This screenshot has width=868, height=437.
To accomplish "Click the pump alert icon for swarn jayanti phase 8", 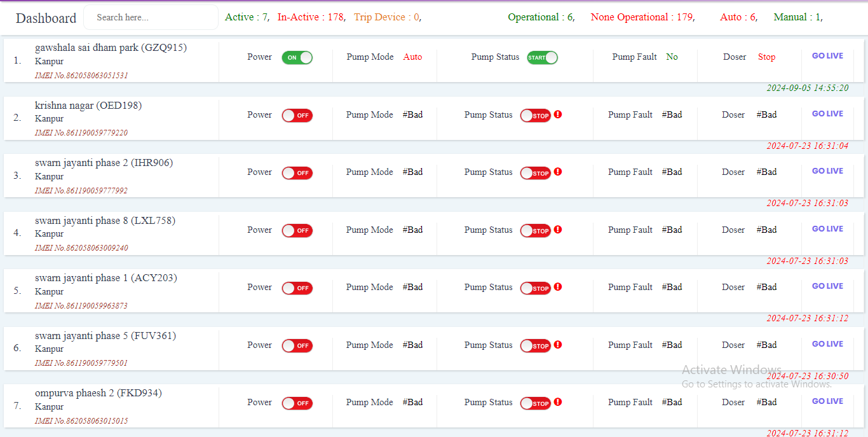I will (x=558, y=230).
